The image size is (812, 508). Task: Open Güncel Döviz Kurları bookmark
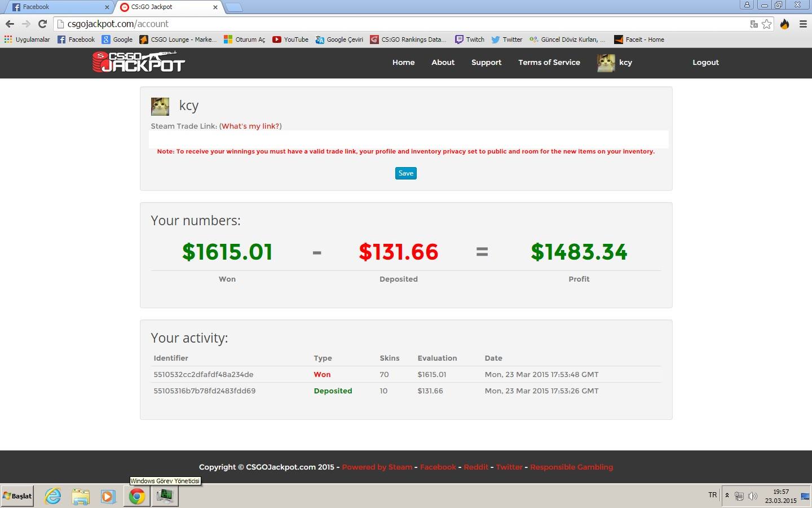tap(567, 40)
